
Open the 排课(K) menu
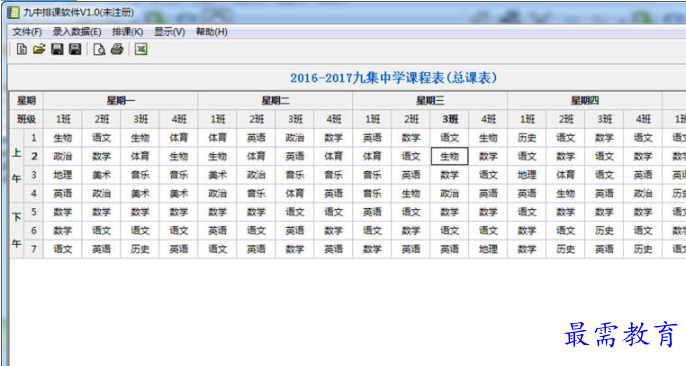click(x=127, y=32)
